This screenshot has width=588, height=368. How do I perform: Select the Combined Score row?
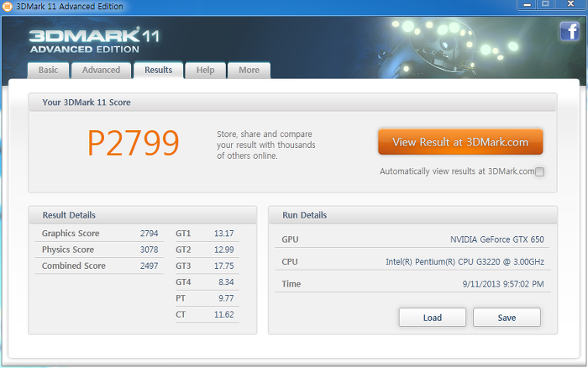[99, 265]
